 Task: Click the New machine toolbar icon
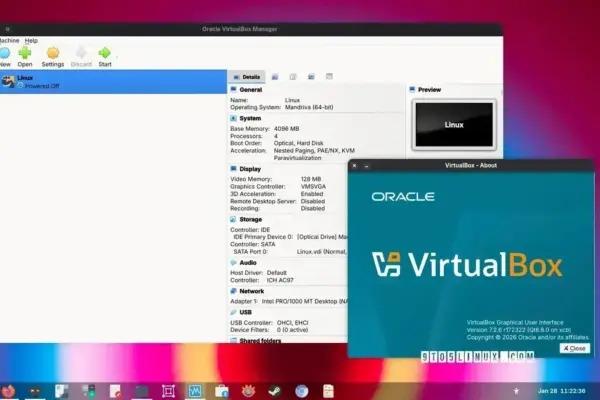click(5, 53)
